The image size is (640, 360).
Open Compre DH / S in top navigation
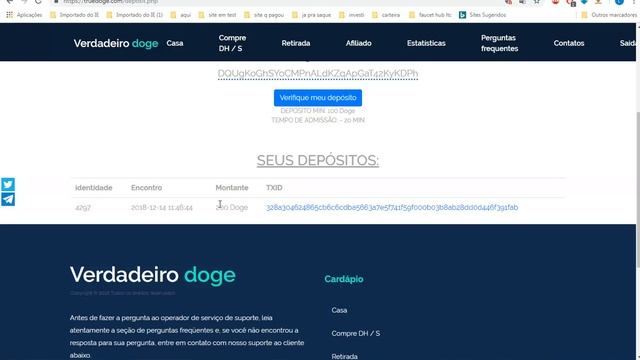click(x=232, y=43)
